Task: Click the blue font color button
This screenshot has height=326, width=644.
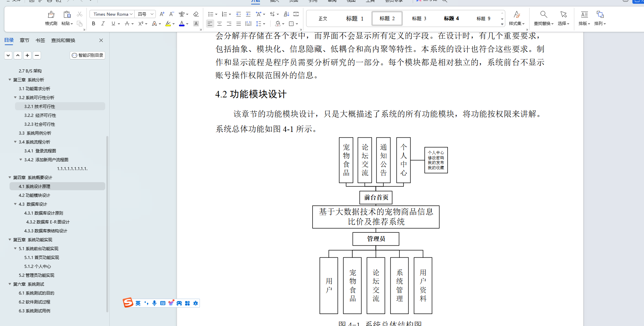Action: click(182, 24)
